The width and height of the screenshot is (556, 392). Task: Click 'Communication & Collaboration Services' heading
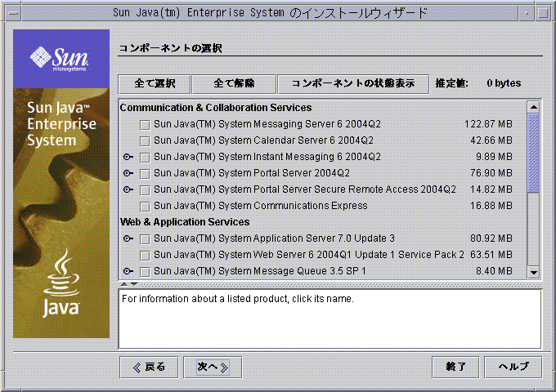(216, 107)
